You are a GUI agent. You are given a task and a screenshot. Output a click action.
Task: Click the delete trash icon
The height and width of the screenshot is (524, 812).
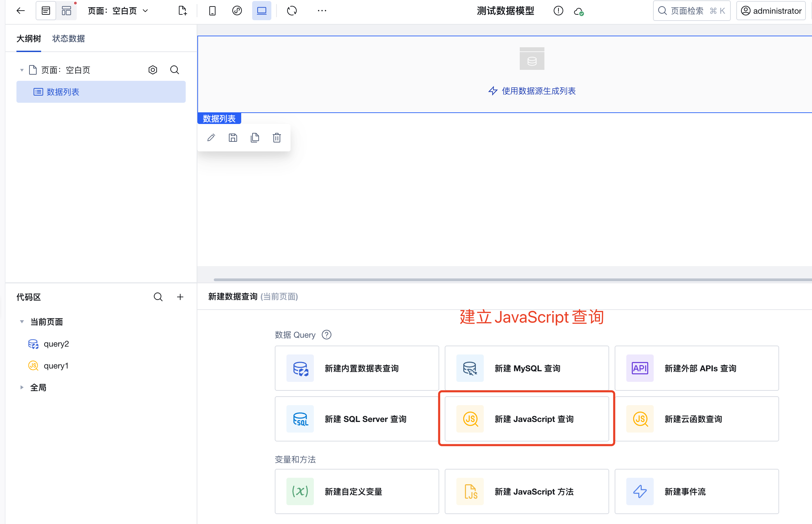pyautogui.click(x=277, y=138)
